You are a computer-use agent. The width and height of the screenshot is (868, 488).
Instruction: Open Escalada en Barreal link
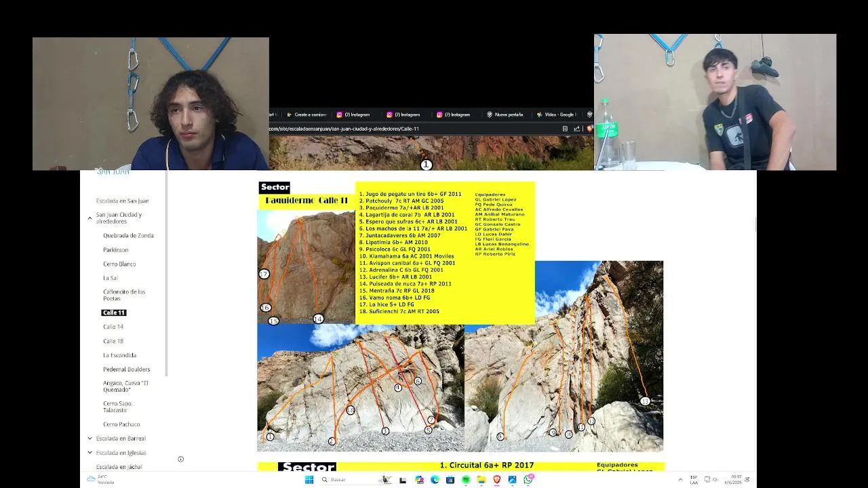coord(121,439)
